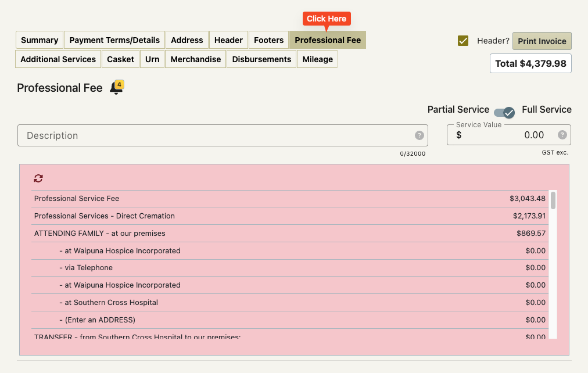Select the Professional Service Fee row
Screen dimensions: 588x373
point(290,199)
